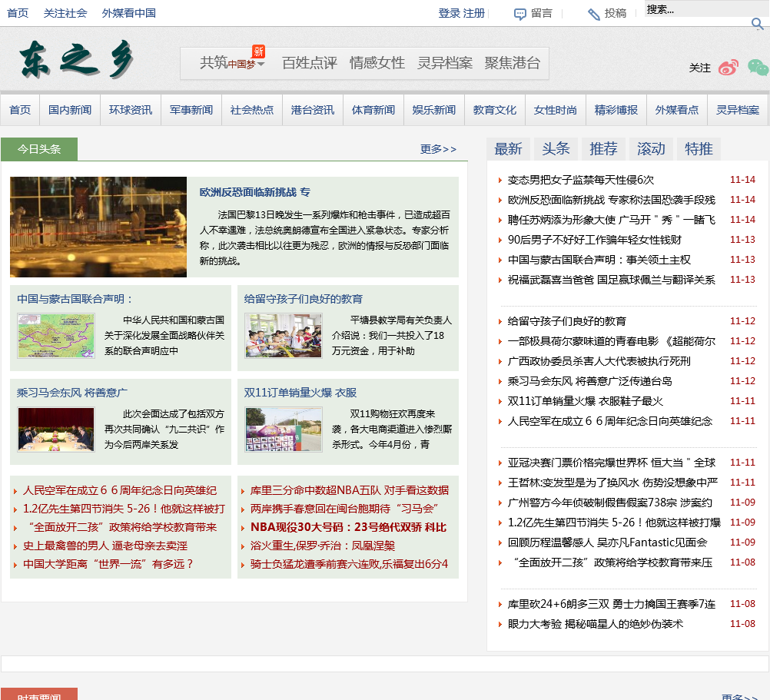Select 女性时尚 in navigation bar

coord(556,110)
